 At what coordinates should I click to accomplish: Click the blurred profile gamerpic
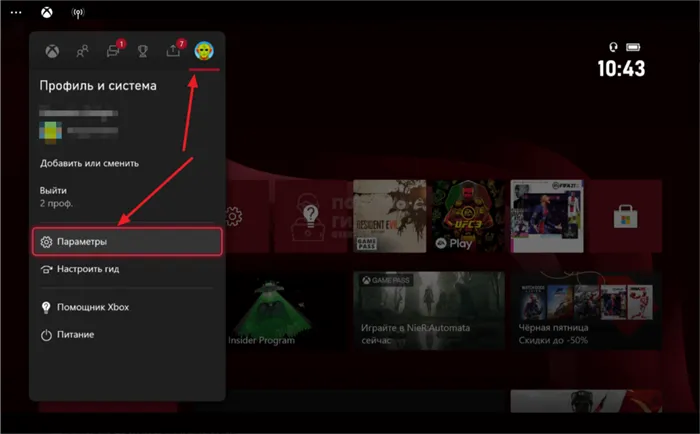[50, 133]
